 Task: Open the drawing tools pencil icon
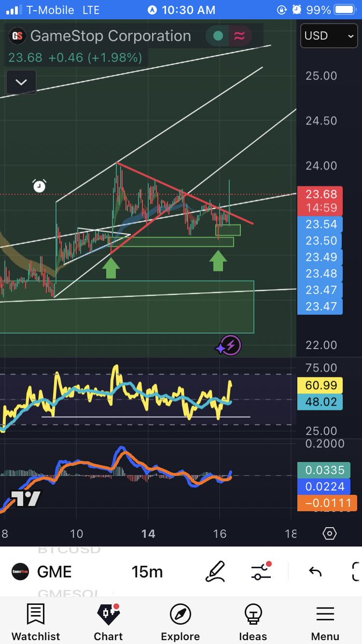216,572
